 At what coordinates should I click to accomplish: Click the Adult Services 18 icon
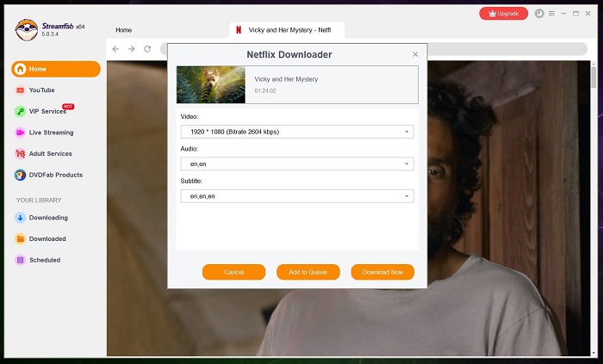tap(20, 153)
